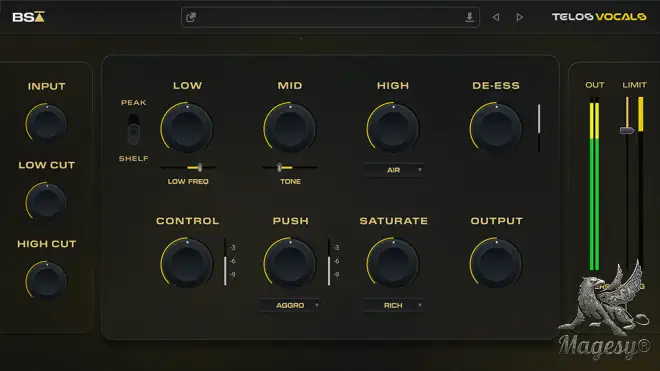Open preset browser popup icon
The image size is (660, 371).
tap(191, 17)
